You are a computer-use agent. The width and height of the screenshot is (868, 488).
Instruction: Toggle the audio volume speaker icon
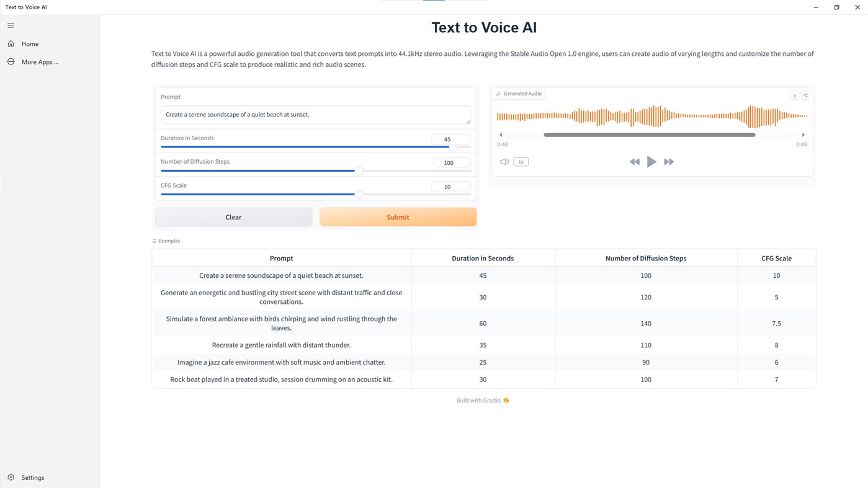[x=504, y=162]
